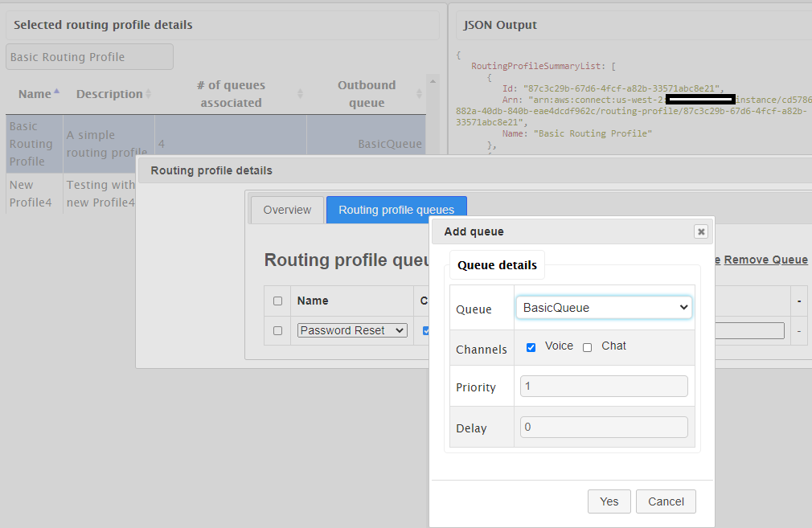812x528 pixels.
Task: Check the select-all checkbox in queue table header
Action: [x=277, y=301]
